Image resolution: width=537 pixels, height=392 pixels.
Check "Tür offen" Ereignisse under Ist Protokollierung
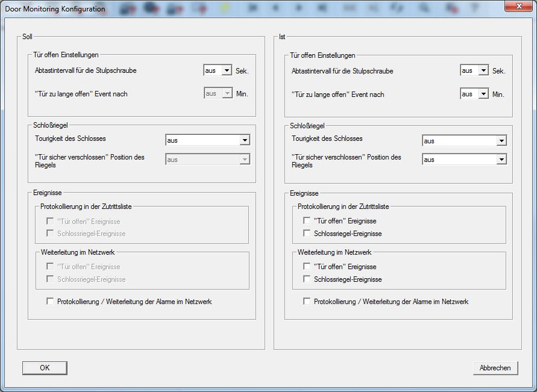click(307, 221)
